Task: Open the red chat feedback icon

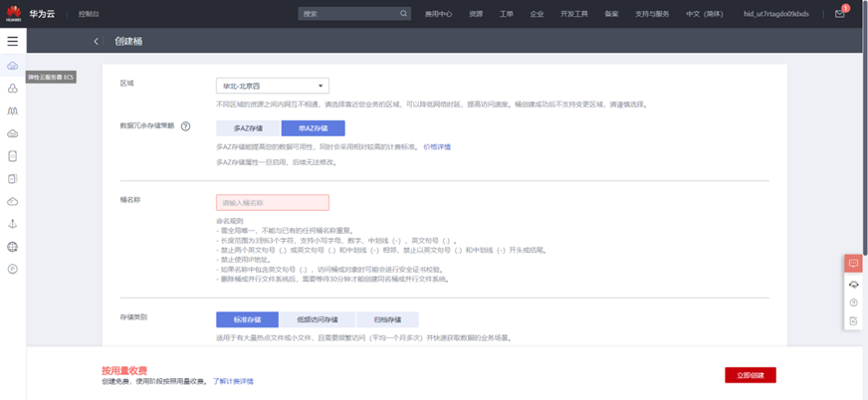Action: pos(853,264)
